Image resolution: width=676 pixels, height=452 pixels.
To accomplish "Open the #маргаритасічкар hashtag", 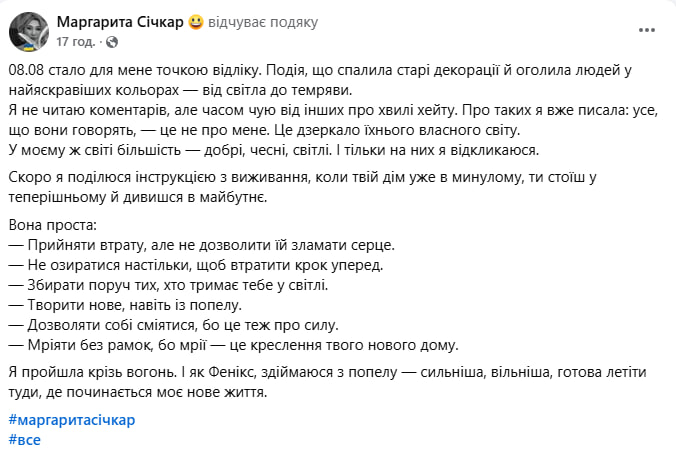I will 71,419.
